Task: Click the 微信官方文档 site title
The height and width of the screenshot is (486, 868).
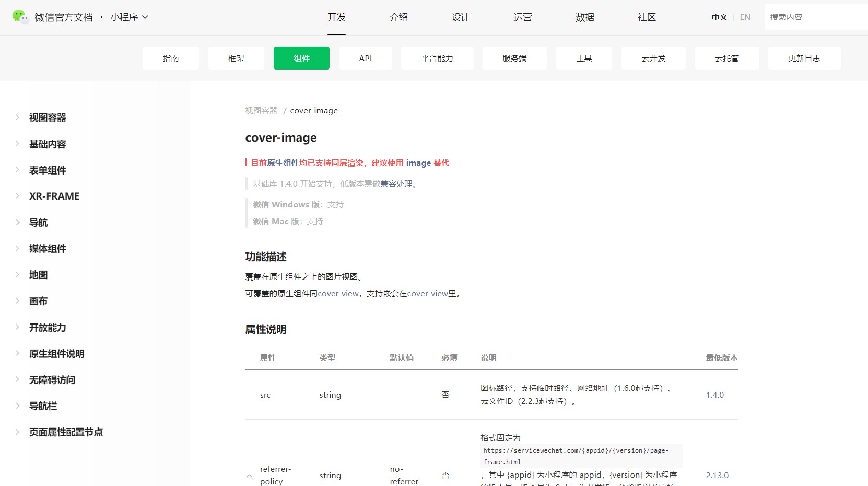Action: [63, 17]
